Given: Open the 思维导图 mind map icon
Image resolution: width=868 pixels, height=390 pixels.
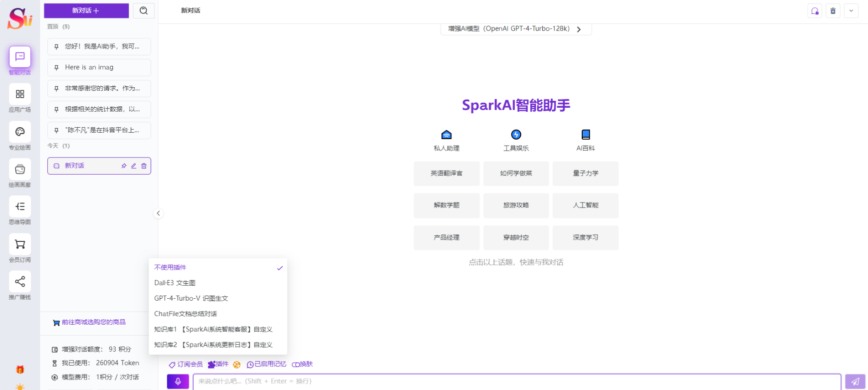Looking at the screenshot, I should pyautogui.click(x=20, y=207).
